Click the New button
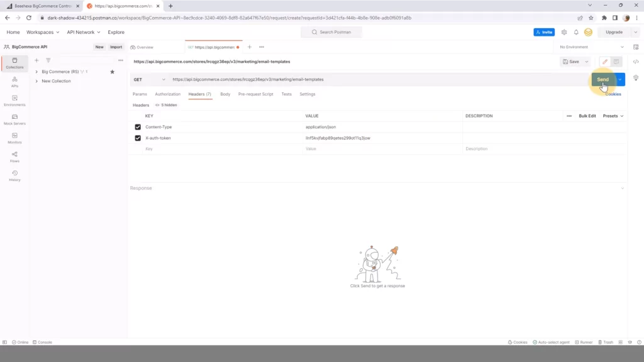This screenshot has height=362, width=644. [x=99, y=47]
